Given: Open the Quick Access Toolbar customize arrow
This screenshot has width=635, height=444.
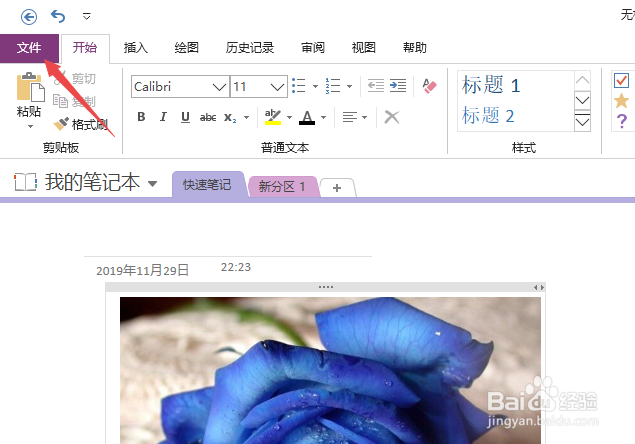Looking at the screenshot, I should (86, 16).
